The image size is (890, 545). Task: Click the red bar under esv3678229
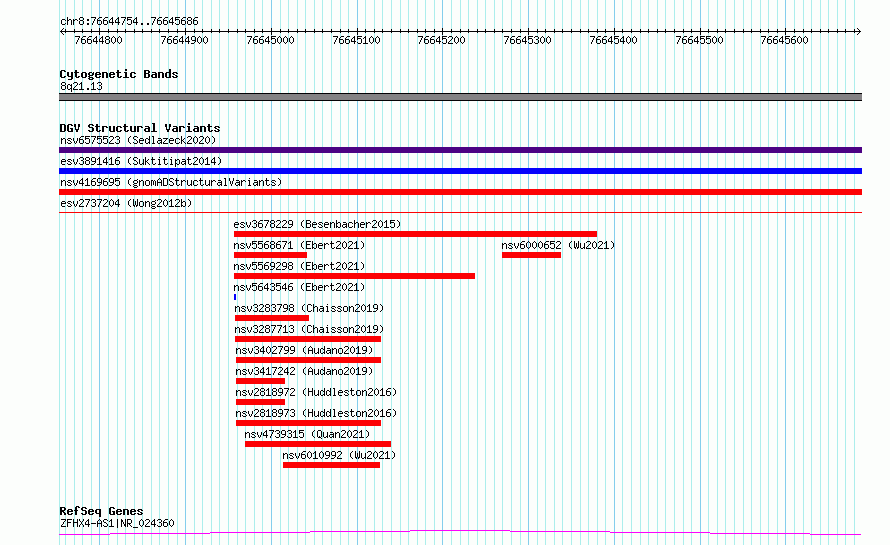415,234
